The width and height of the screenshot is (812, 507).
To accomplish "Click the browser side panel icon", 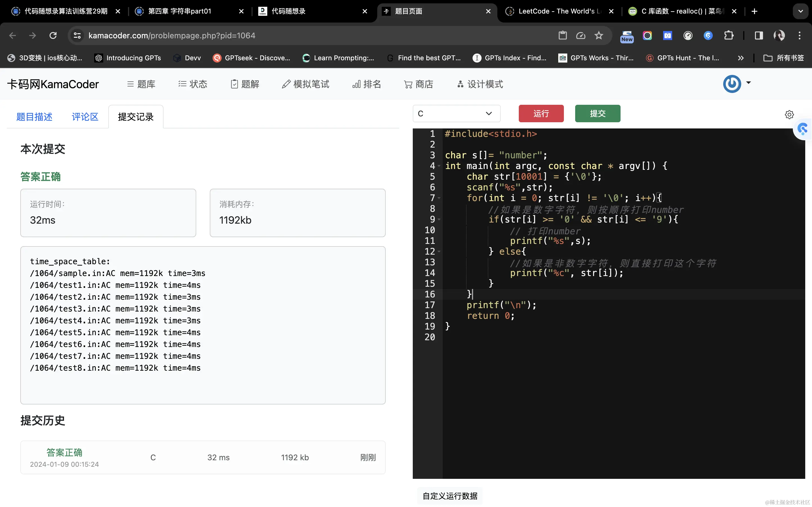I will click(x=759, y=35).
